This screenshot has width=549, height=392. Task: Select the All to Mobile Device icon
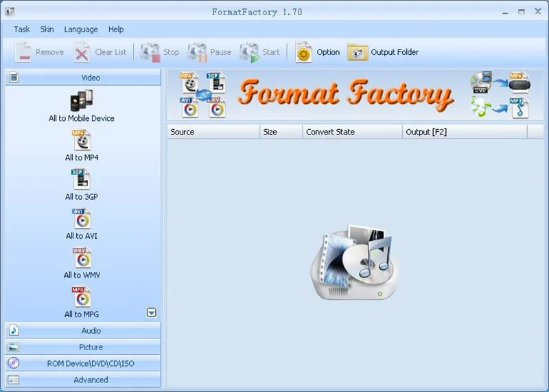coord(82,101)
